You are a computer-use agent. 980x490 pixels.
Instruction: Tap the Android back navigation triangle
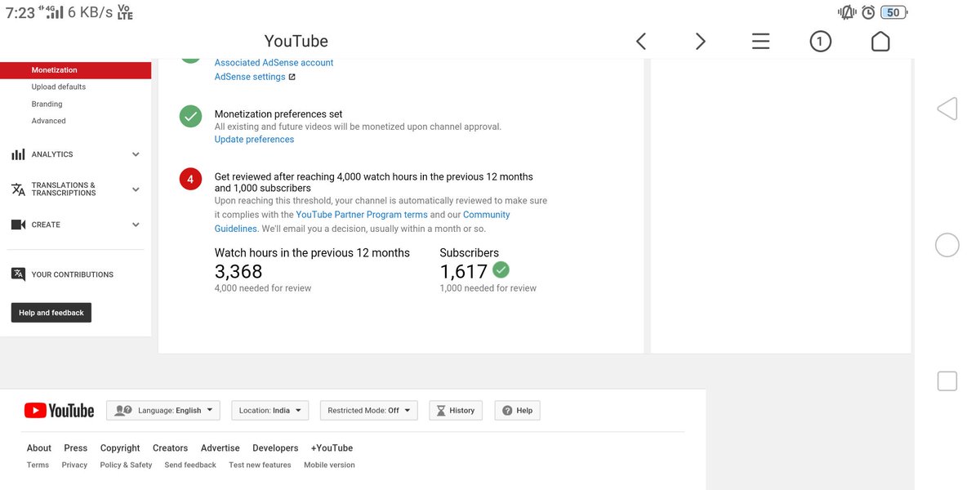(947, 109)
